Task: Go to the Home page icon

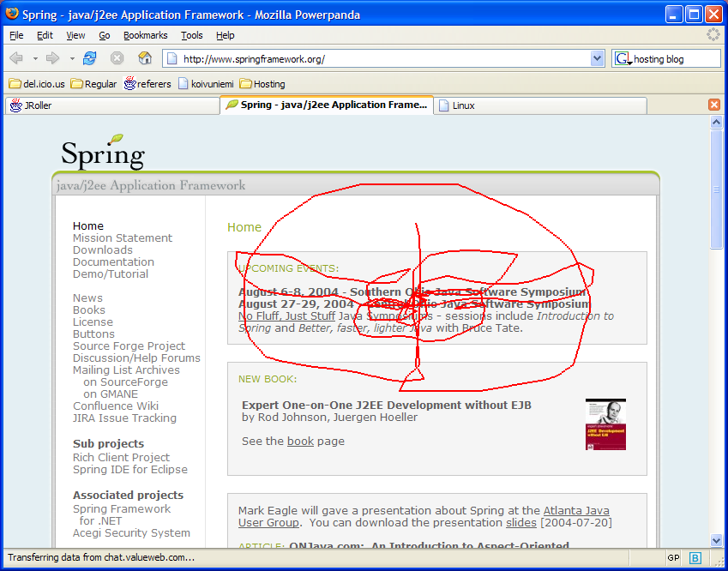Action: [x=145, y=58]
